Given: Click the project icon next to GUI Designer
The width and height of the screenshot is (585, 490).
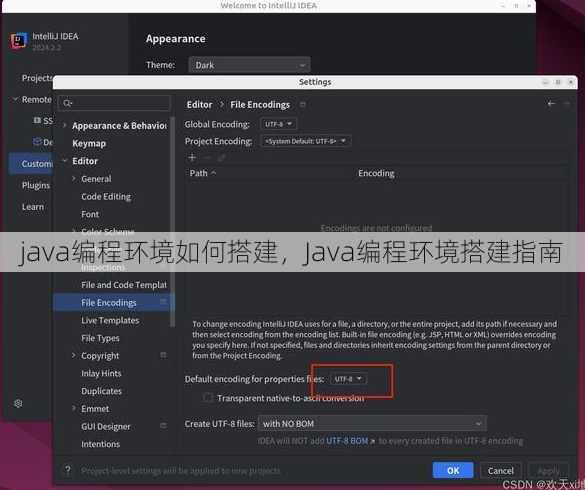Looking at the screenshot, I should tap(163, 426).
